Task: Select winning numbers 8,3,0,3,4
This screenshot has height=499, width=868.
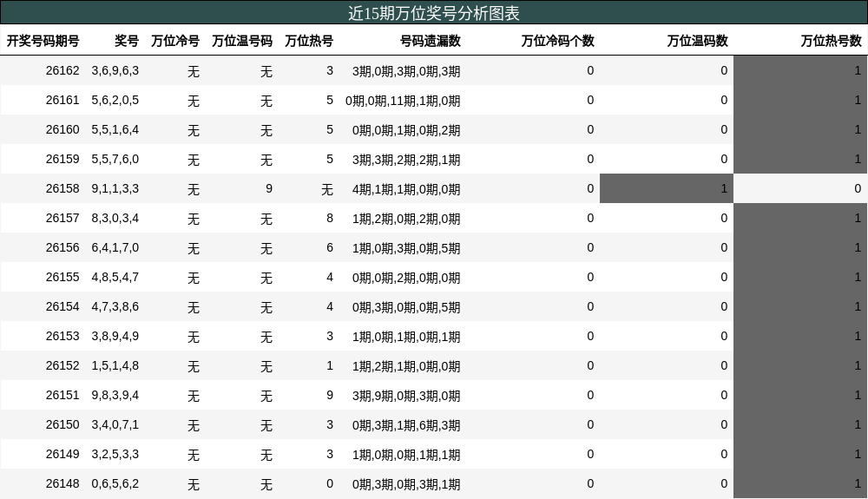Action: [115, 218]
